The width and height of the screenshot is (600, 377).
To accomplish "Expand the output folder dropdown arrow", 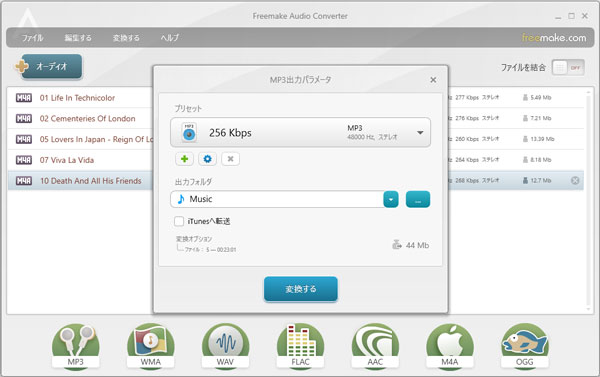I will (391, 199).
